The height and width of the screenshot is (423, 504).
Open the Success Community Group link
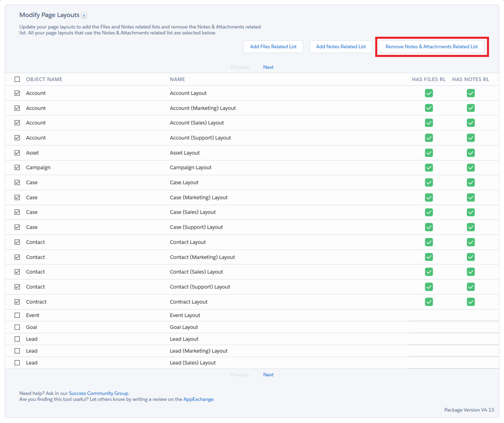click(99, 393)
